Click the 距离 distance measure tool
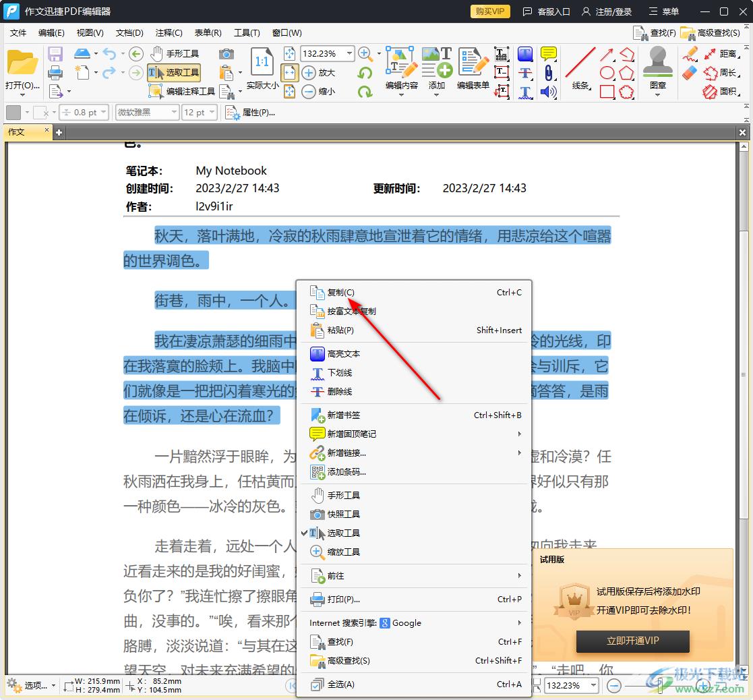753x700 pixels. pyautogui.click(x=721, y=54)
